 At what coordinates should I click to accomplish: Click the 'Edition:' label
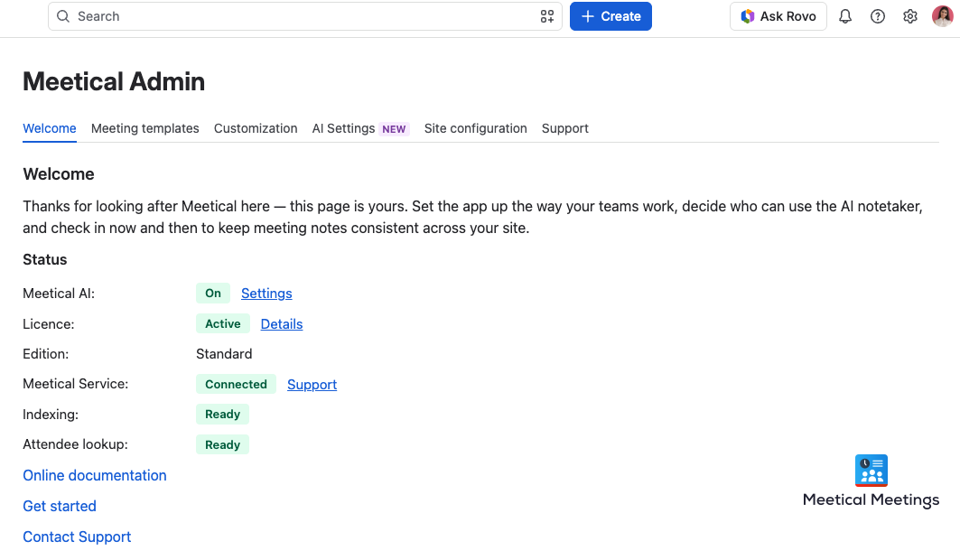[x=46, y=354]
